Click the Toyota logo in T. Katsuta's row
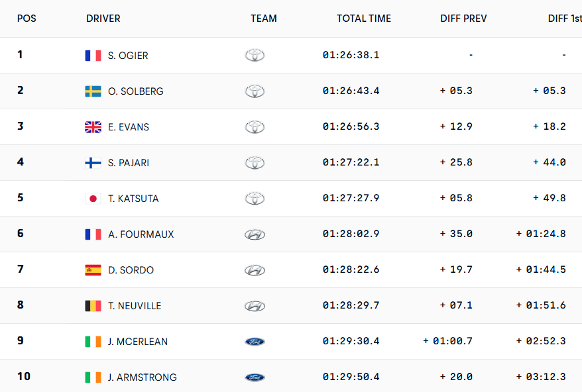 pos(255,199)
